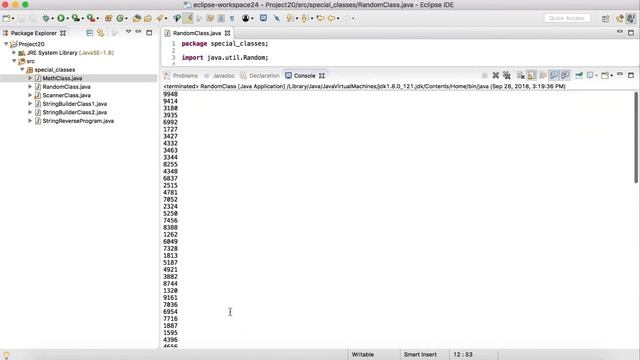Toggle Show Console When Standard Out Changes
Image resolution: width=640 pixels, height=360 pixels.
554,76
